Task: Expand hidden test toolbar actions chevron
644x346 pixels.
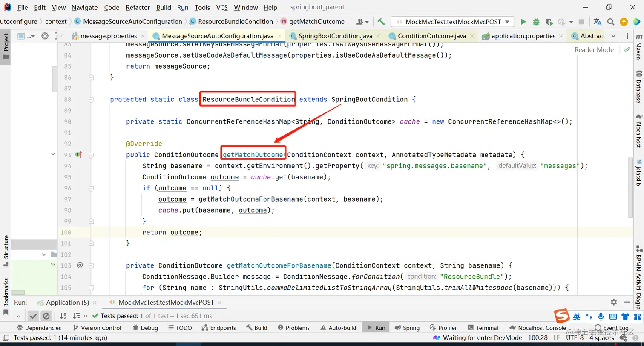Action: coord(86,316)
